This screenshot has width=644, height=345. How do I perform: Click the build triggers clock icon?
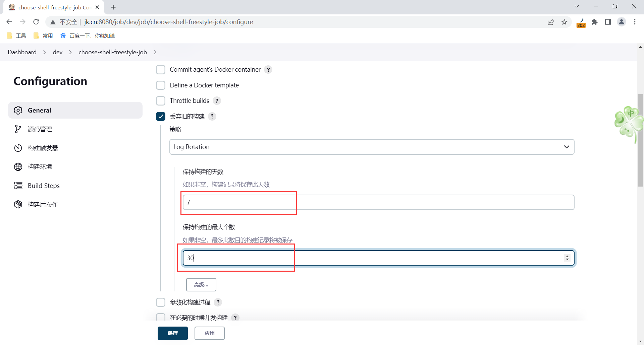coord(18,148)
